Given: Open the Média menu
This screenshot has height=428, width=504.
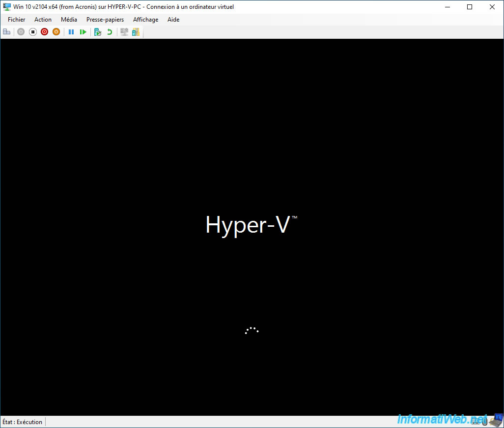Looking at the screenshot, I should click(69, 20).
